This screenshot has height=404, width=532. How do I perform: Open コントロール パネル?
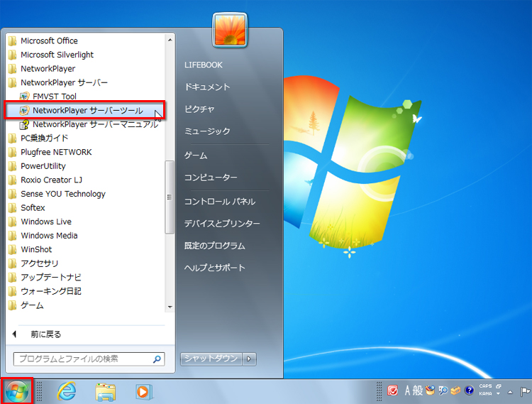point(220,202)
